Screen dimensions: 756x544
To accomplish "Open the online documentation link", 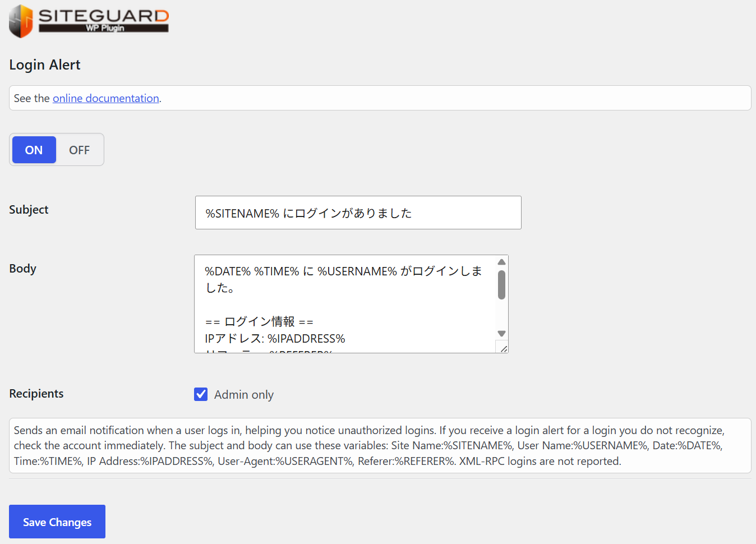I will 106,98.
